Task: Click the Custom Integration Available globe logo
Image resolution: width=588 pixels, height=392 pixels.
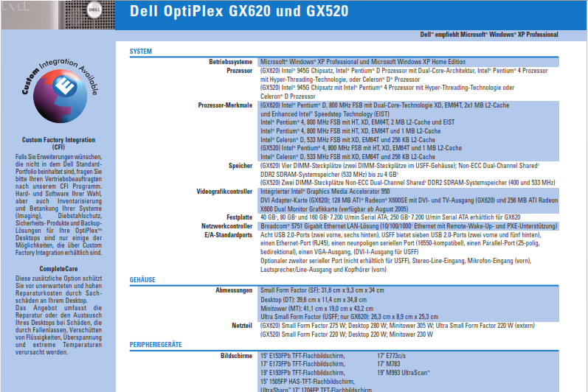Action: pyautogui.click(x=60, y=91)
